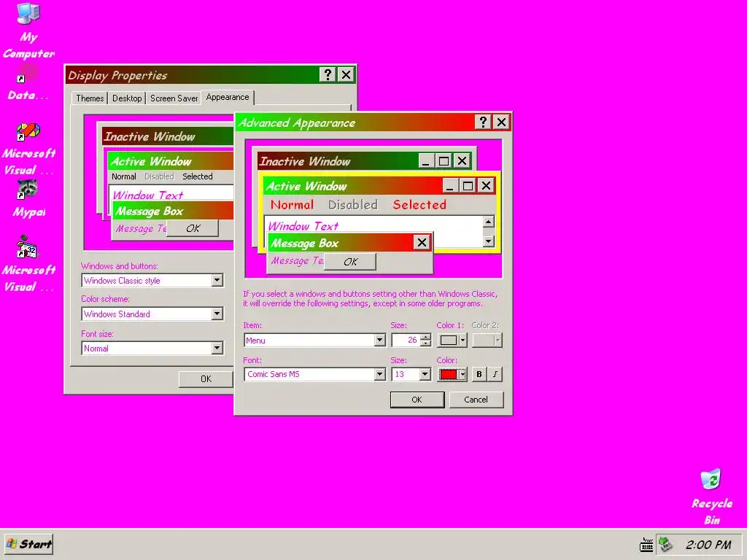Click the 2:00 PM taskbar clock
Screen dimensions: 747x560
click(708, 544)
